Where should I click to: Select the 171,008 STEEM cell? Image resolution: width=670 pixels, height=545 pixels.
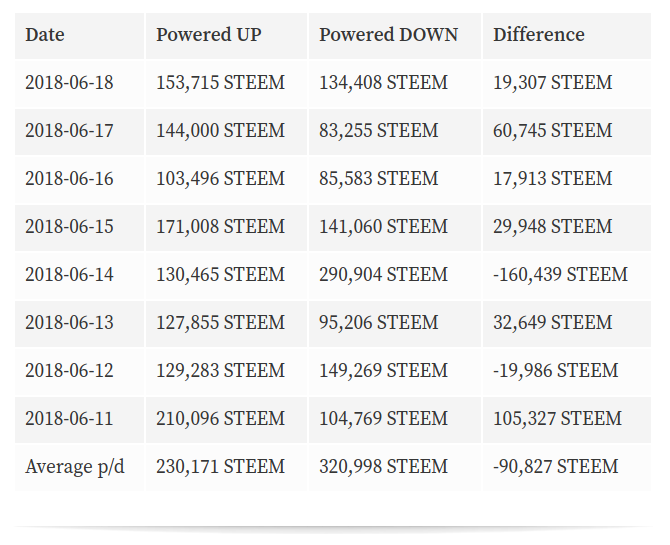[226, 227]
